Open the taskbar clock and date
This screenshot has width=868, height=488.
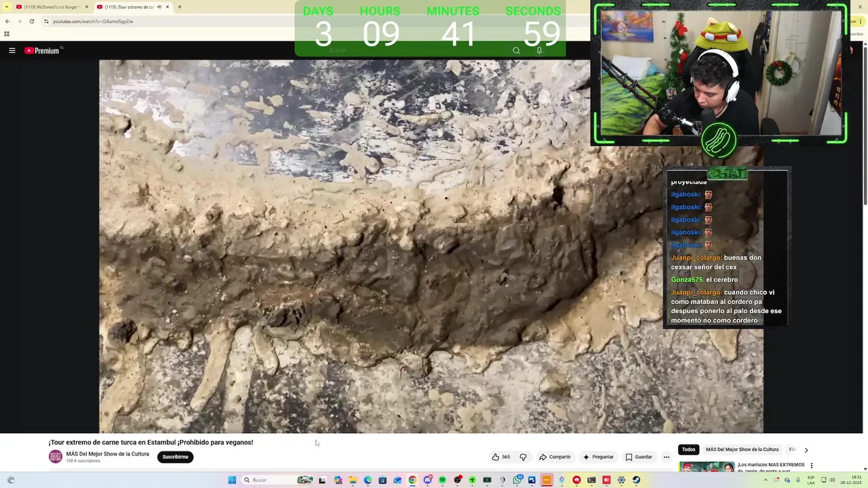tap(850, 480)
